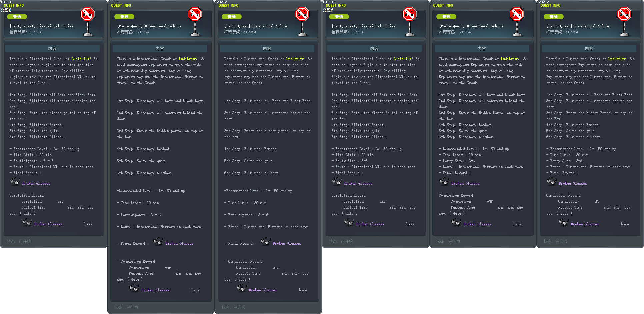Click the QUEST INFO title of the fourth panel
The width and height of the screenshot is (644, 314).
click(x=336, y=5)
